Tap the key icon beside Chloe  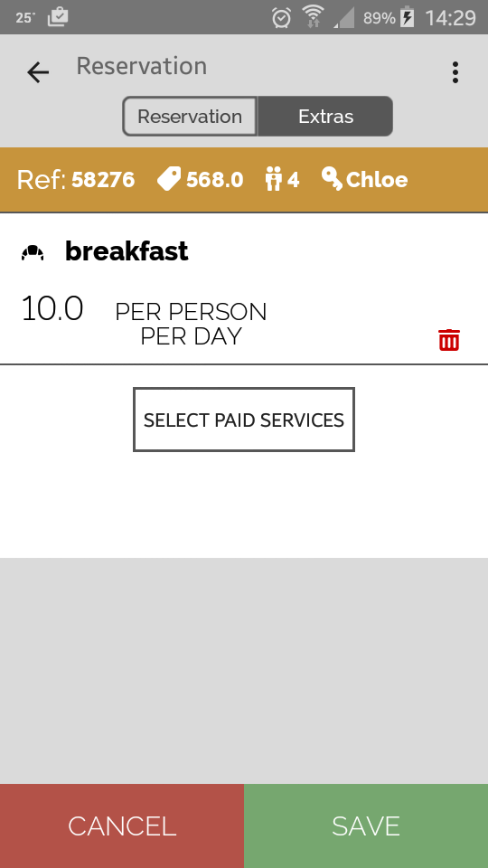(332, 179)
